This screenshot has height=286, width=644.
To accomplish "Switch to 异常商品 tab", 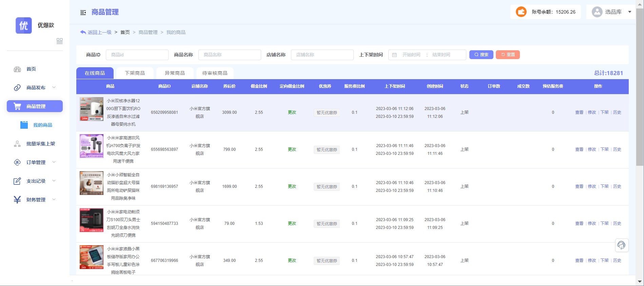I will [x=175, y=73].
